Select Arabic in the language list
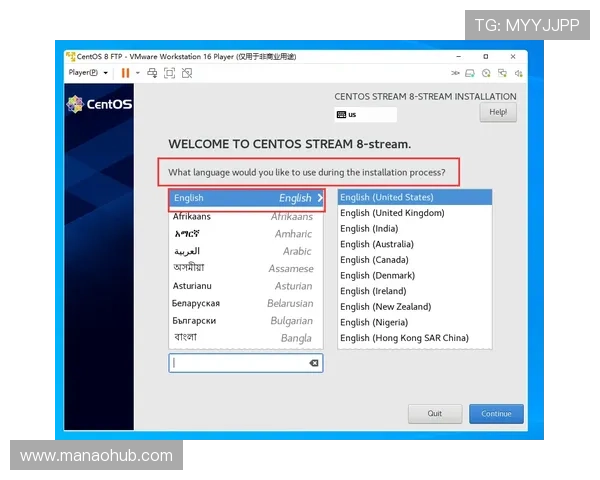Viewport: 600px width, 480px height. coord(245,251)
